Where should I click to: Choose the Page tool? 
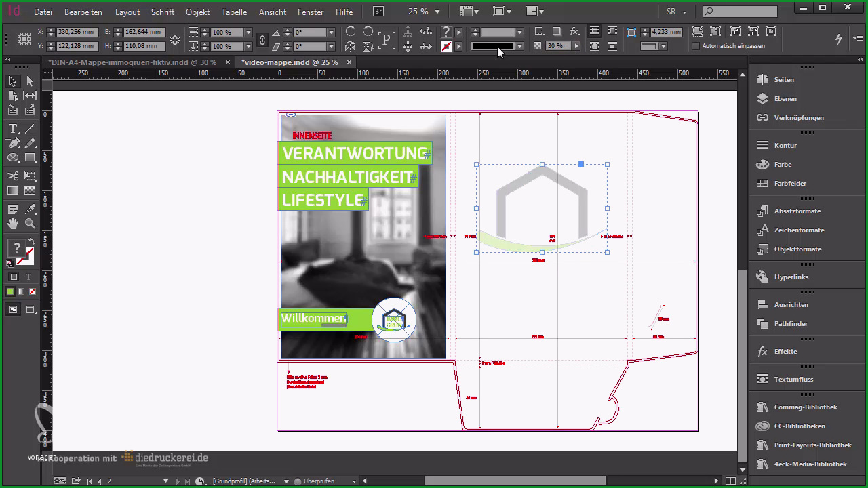tap(13, 96)
